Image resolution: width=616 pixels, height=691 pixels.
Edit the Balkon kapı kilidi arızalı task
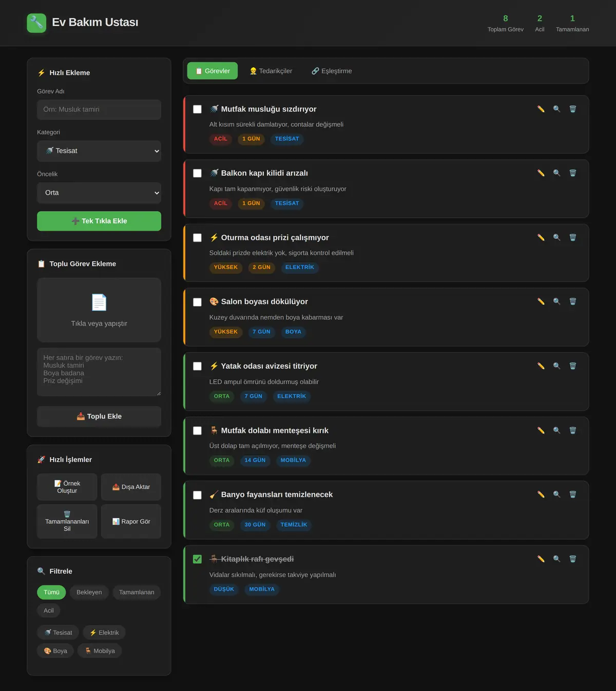(541, 173)
